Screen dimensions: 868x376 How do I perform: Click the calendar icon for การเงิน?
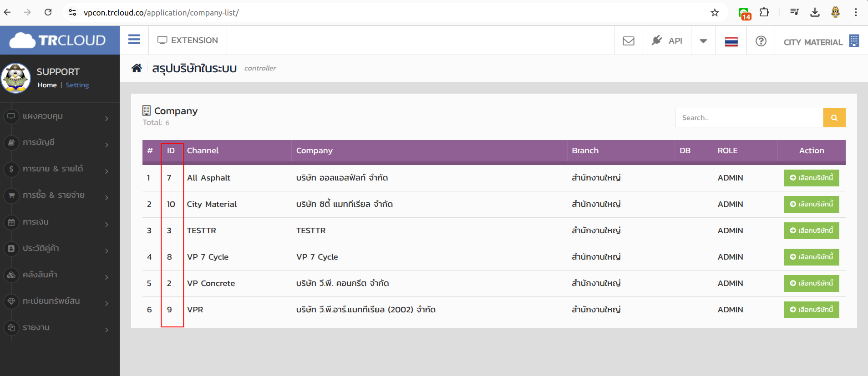click(11, 222)
